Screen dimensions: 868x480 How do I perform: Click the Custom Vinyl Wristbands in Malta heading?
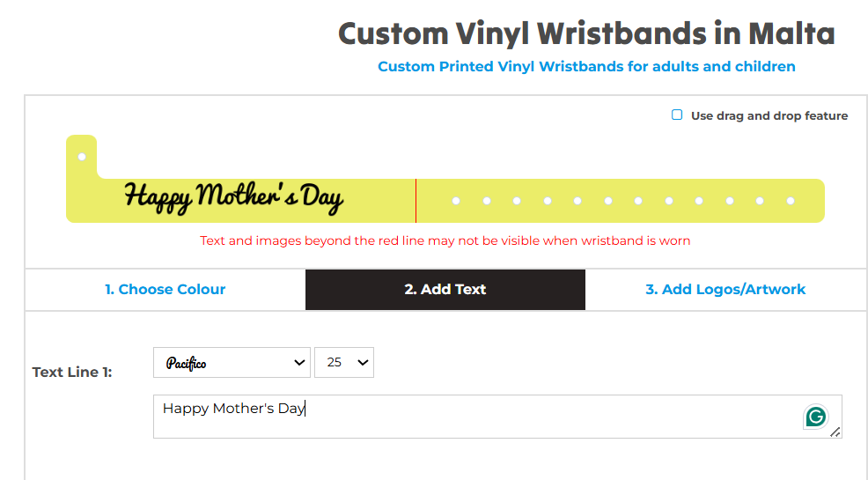[x=586, y=33]
